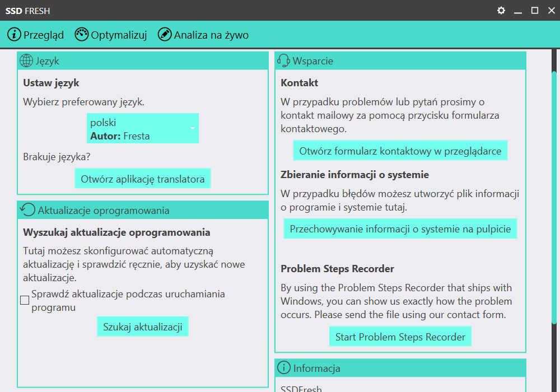Click the Brakuje języka? text

(57, 156)
